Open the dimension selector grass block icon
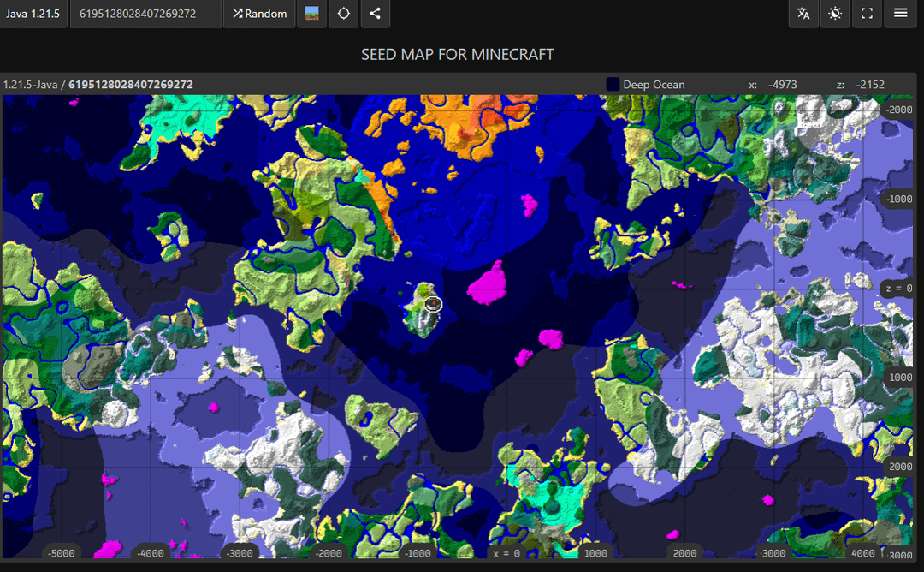 (311, 14)
